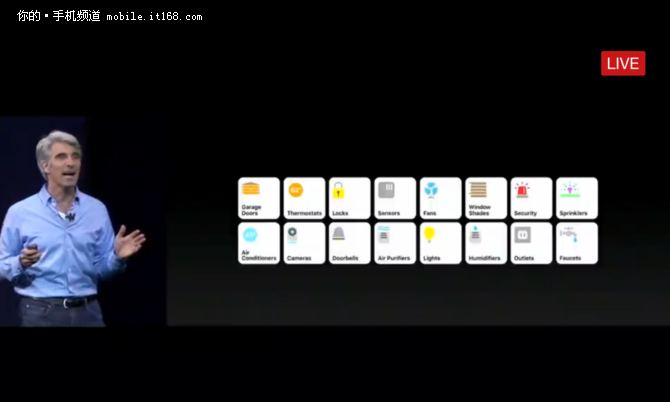Click the Locks padlock tile
Screen dimensions: 670x402
click(350, 198)
